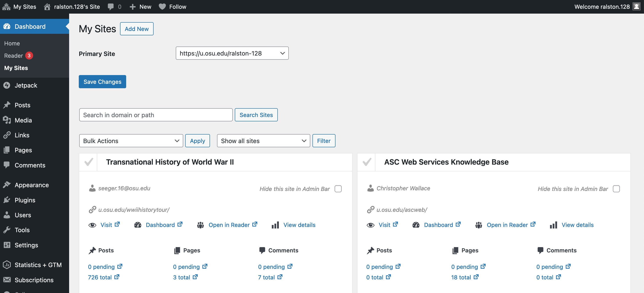Image resolution: width=644 pixels, height=293 pixels.
Task: Click Search Sites button
Action: pyautogui.click(x=256, y=115)
